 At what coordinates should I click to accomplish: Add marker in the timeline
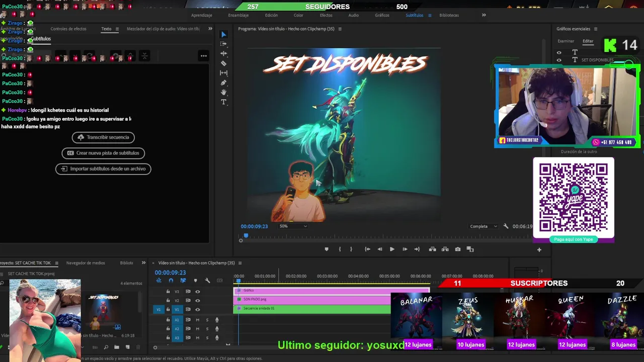(195, 281)
